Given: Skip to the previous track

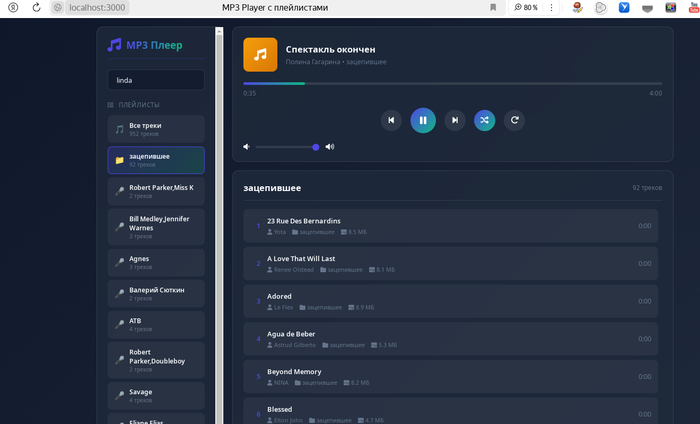Looking at the screenshot, I should point(391,120).
